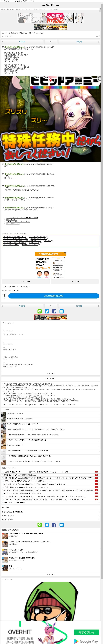Click the コメントを書く button below the ad
Screen dimensions: 103x644
coord(26,282)
